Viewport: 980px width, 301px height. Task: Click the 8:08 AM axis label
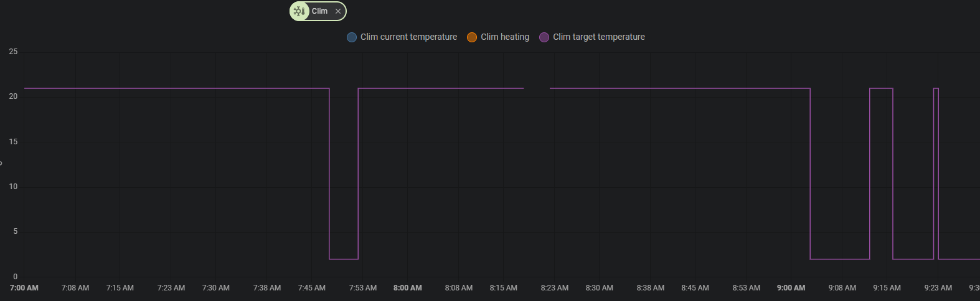point(459,288)
